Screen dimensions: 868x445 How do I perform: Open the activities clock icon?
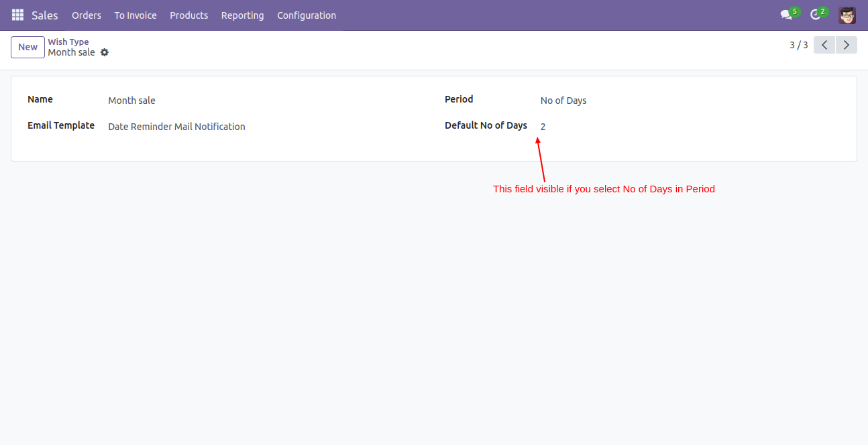(x=815, y=15)
